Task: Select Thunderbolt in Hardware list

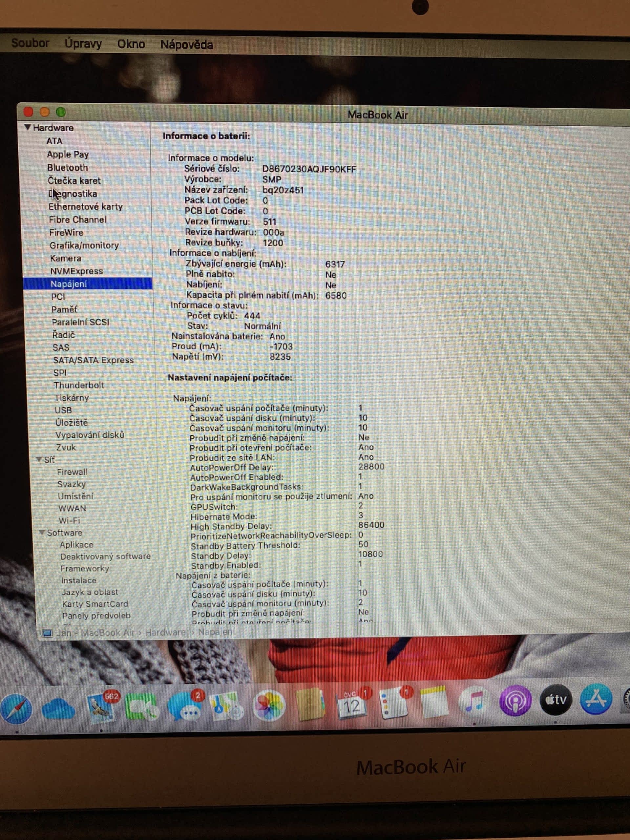Action: coord(79,385)
